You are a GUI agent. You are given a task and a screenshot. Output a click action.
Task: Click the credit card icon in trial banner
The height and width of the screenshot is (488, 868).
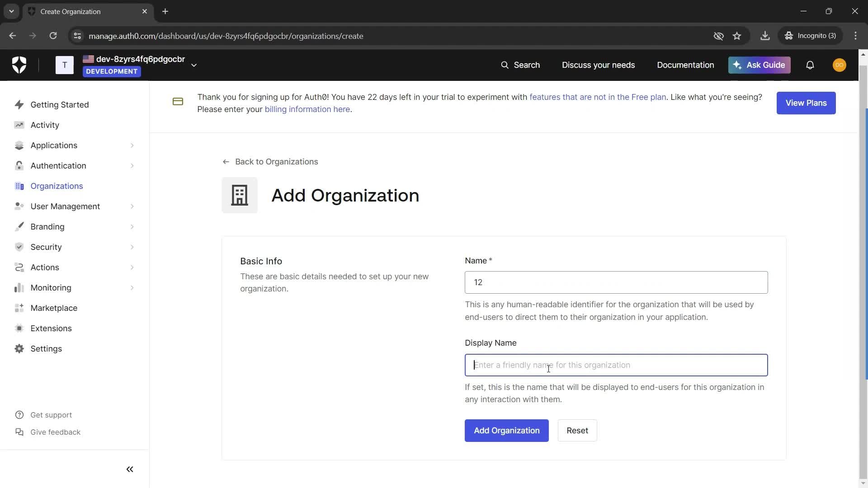click(178, 102)
